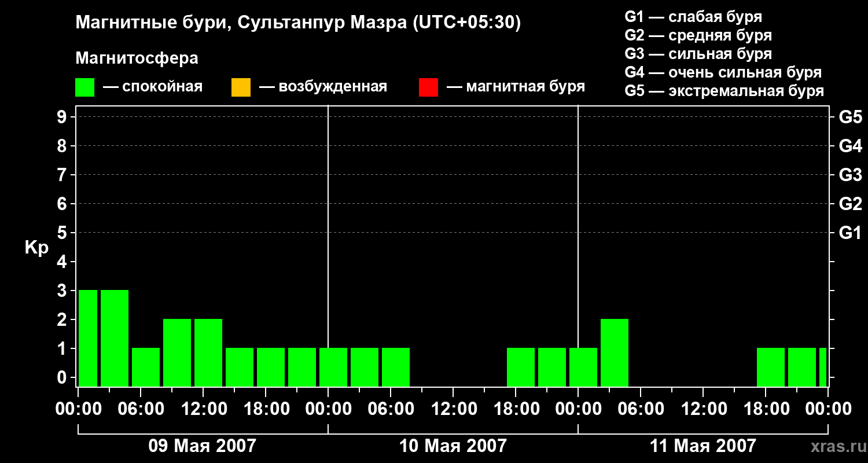
Task: Click the 'G5' label on the right-hand scale
Action: [x=850, y=117]
